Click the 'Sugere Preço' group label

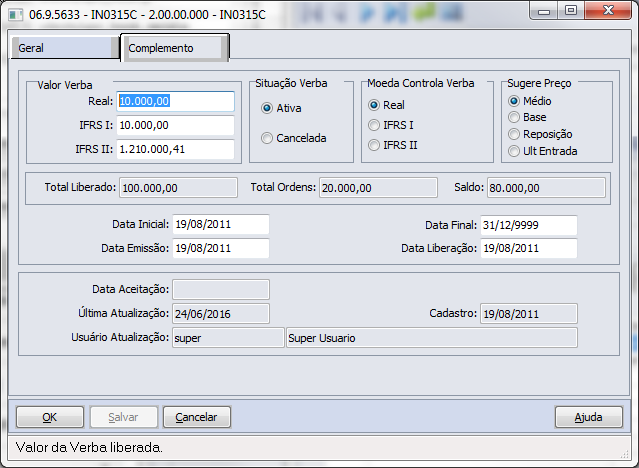[539, 83]
